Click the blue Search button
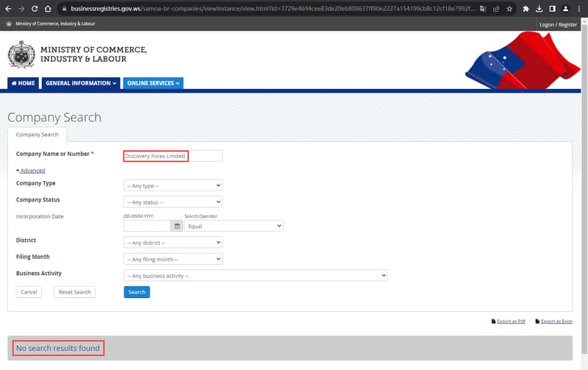This screenshot has height=370, width=588. [x=137, y=292]
